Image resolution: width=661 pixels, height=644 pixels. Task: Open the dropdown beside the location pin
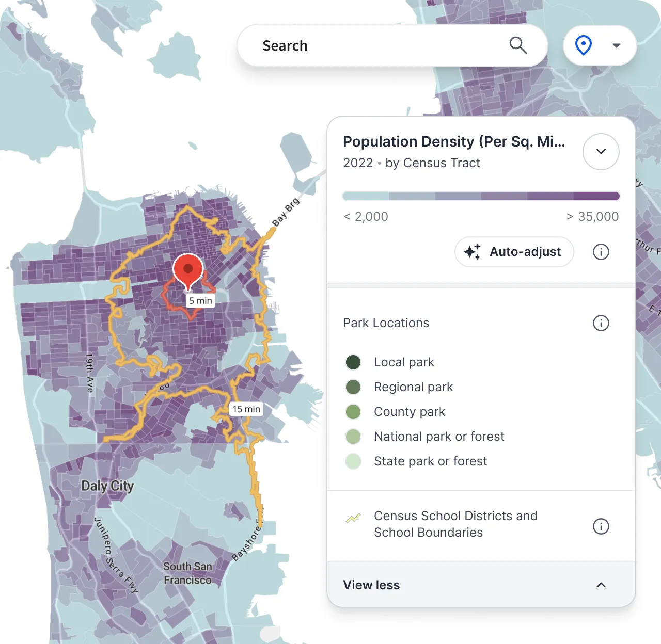tap(617, 45)
